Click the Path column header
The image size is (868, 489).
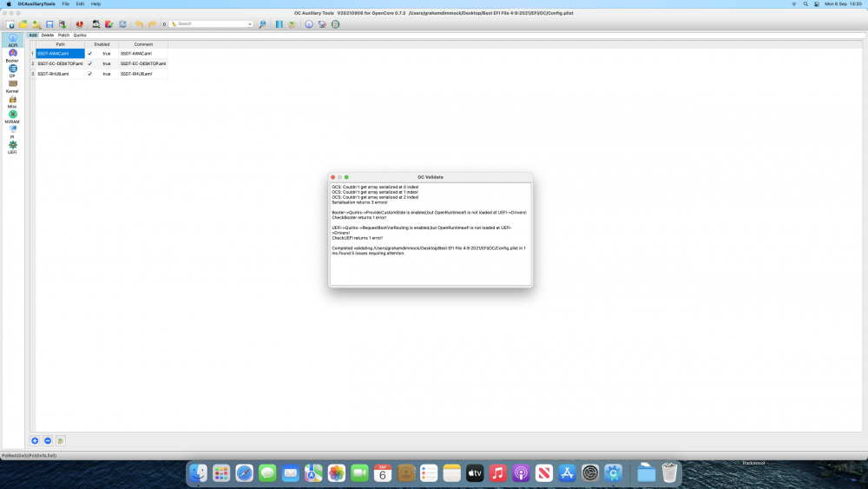(61, 44)
